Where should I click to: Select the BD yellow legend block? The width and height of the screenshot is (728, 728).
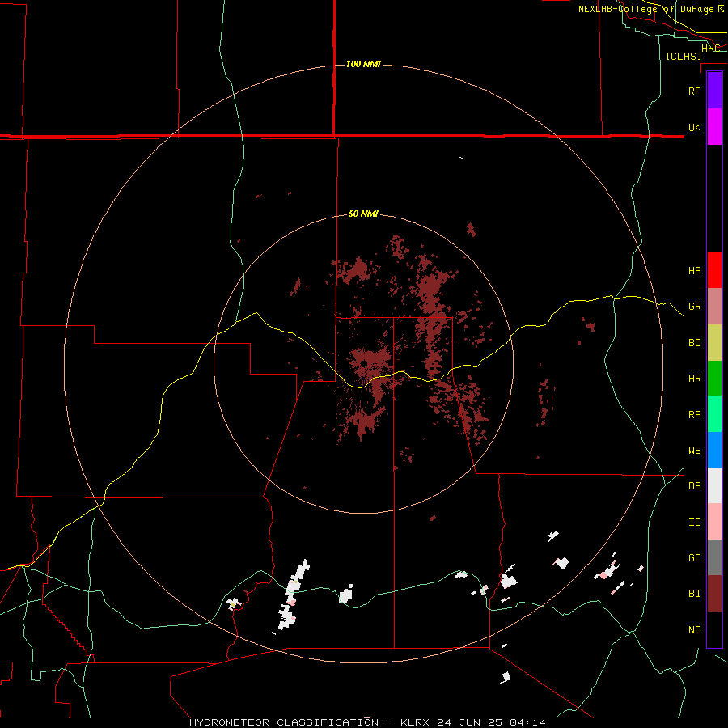(714, 343)
